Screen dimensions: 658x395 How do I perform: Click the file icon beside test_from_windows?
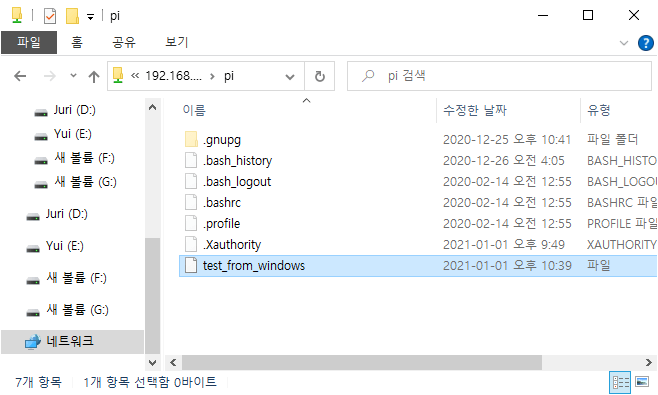[191, 265]
